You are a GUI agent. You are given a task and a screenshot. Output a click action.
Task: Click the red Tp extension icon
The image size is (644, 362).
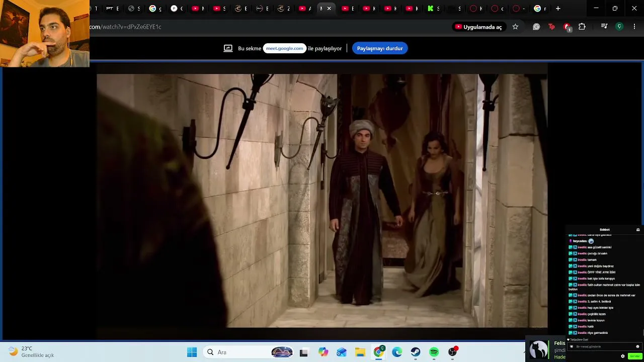[551, 27]
